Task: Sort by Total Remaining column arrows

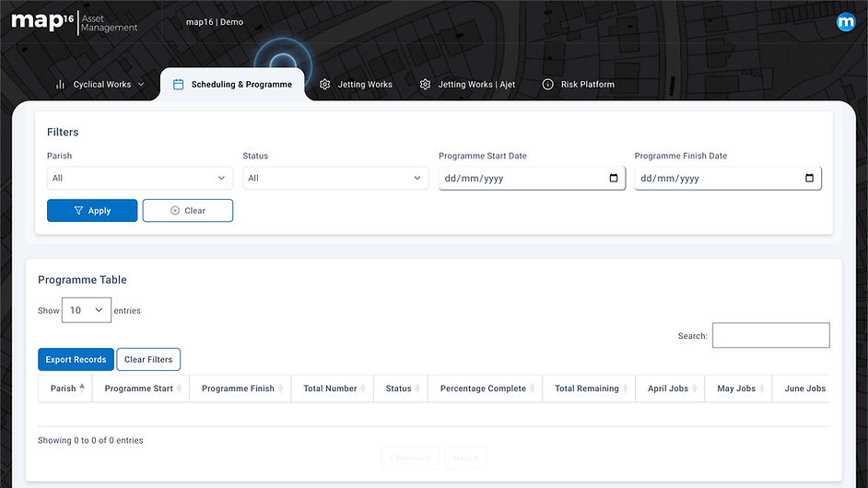Action: [625, 389]
